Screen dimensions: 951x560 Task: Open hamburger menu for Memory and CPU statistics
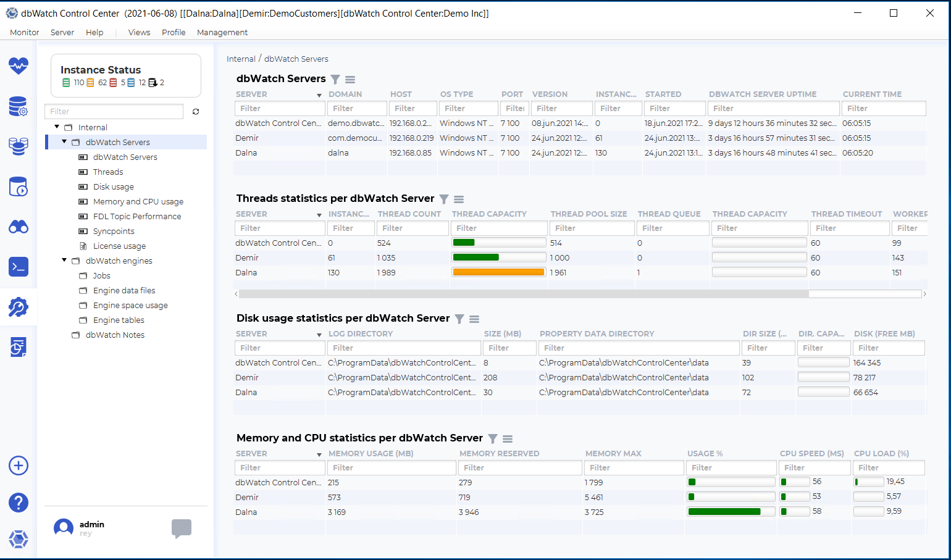point(508,439)
